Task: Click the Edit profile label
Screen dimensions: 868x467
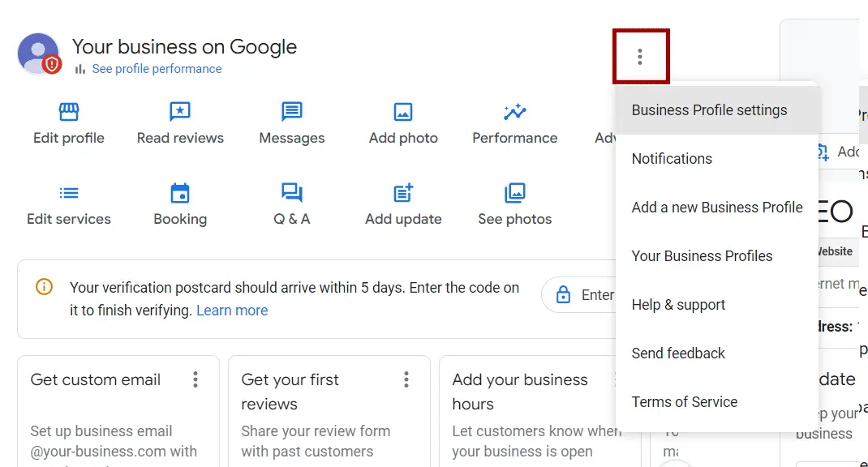Action: (x=69, y=138)
